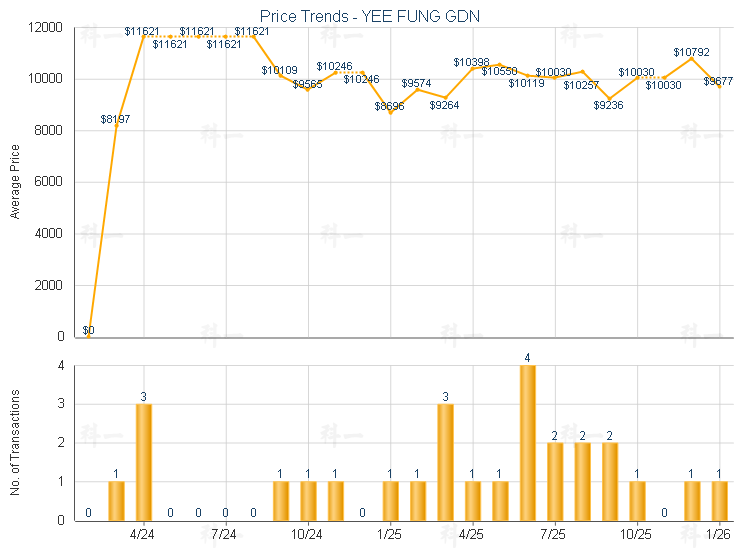Click the $10792 peak price label
The image size is (740, 550).
[691, 51]
